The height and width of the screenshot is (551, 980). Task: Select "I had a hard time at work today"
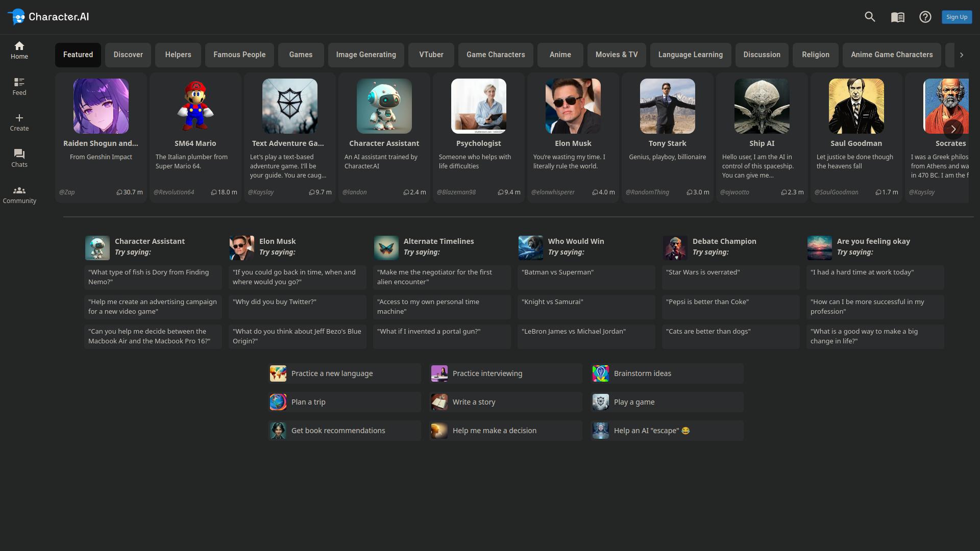[x=875, y=277]
